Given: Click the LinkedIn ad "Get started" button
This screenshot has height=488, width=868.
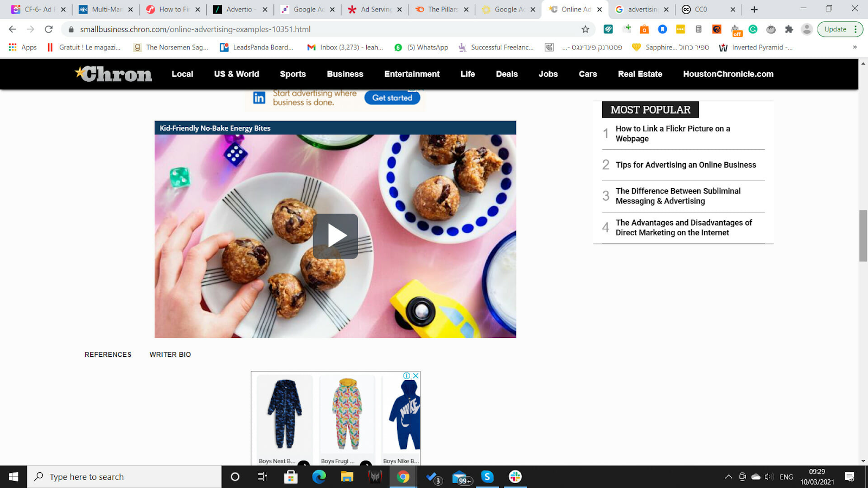Looking at the screenshot, I should [392, 98].
